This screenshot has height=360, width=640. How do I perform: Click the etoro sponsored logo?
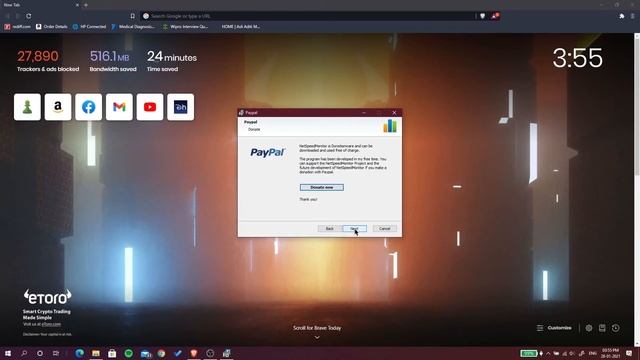coord(47,297)
